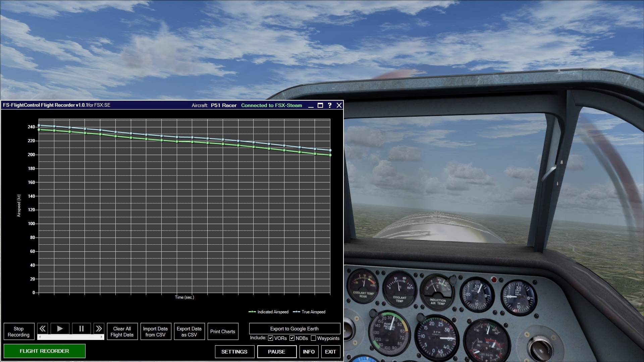
Task: Click the skip backward playback icon
Action: point(43,328)
